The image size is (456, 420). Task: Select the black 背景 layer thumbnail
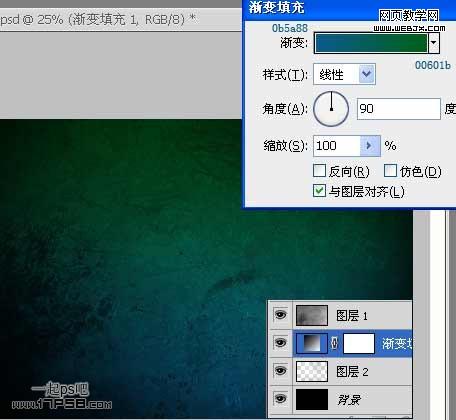coord(312,399)
